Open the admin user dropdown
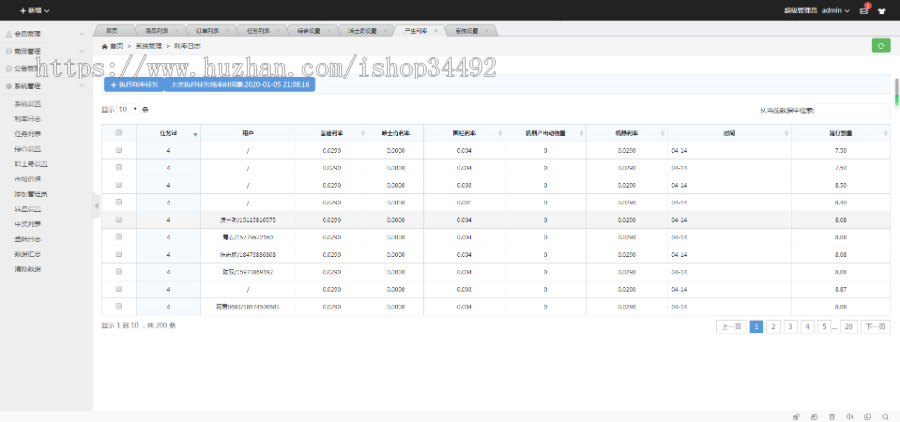This screenshot has height=422, width=900. click(x=835, y=10)
